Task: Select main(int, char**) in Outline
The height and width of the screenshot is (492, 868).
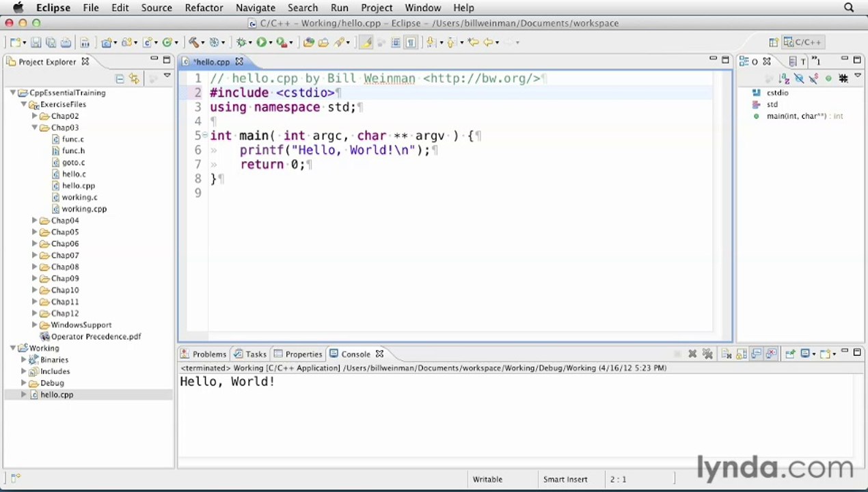Action: coord(804,116)
